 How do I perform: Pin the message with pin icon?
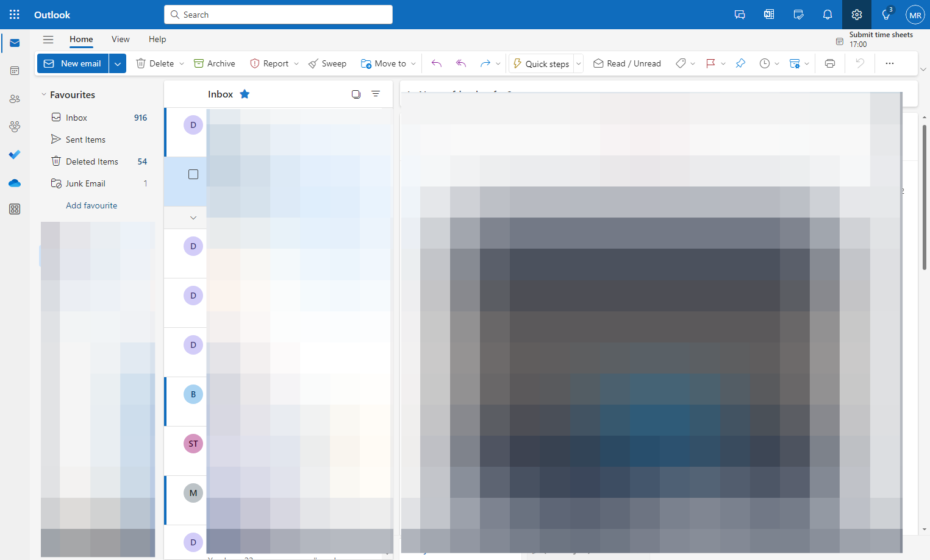pos(740,63)
